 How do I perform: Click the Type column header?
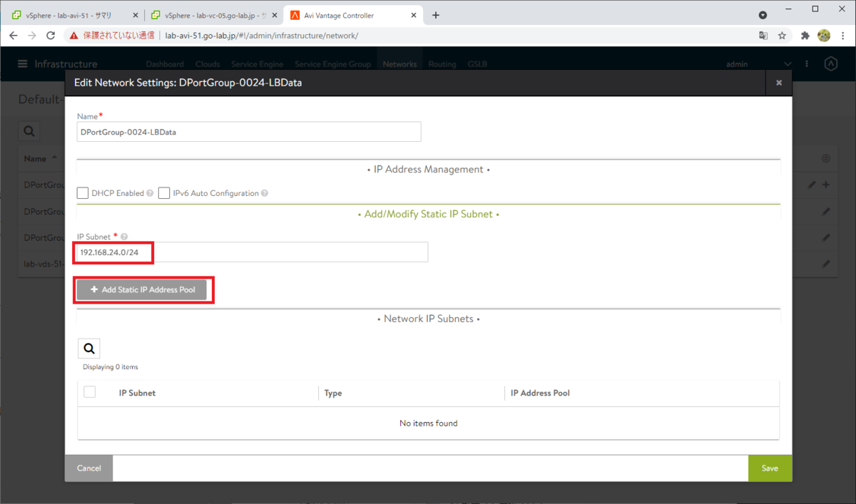point(333,393)
